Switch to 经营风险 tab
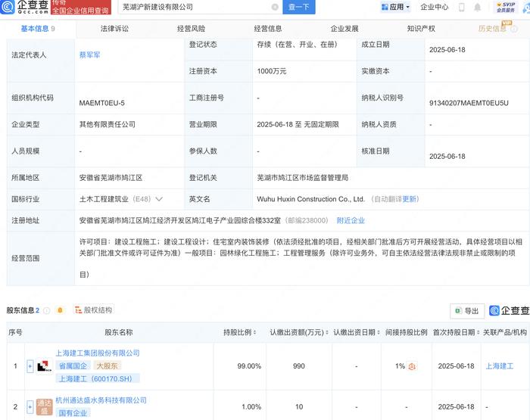The width and height of the screenshot is (530, 420). click(192, 29)
